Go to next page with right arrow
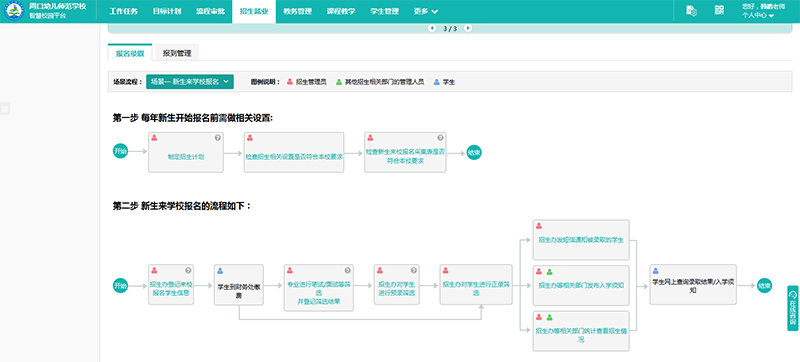Screen dimensions: 800x362 coord(468,28)
